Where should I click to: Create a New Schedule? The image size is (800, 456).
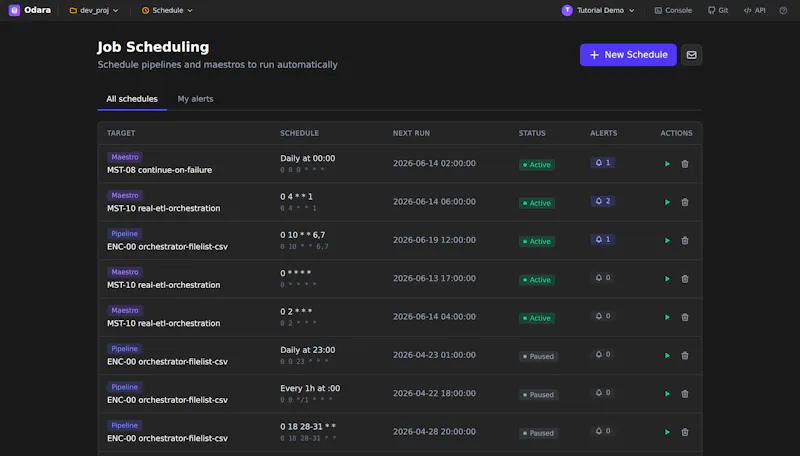point(628,55)
